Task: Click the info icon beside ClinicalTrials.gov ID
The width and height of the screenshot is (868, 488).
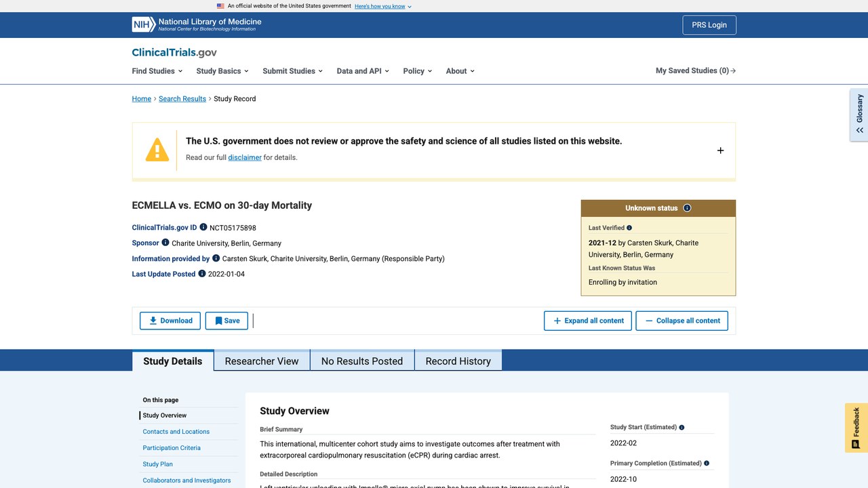Action: pyautogui.click(x=203, y=227)
